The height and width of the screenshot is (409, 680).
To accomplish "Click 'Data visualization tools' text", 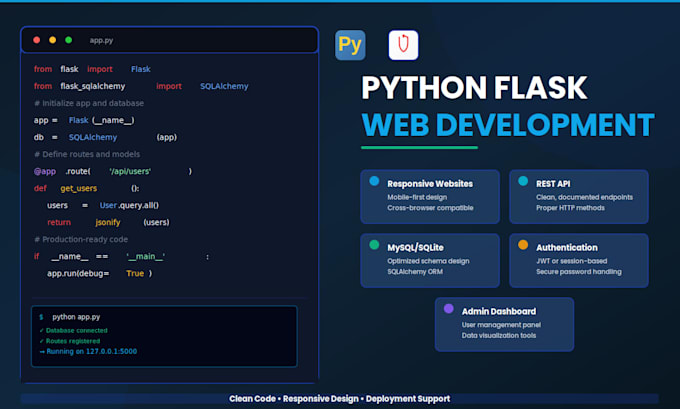I will click(499, 335).
